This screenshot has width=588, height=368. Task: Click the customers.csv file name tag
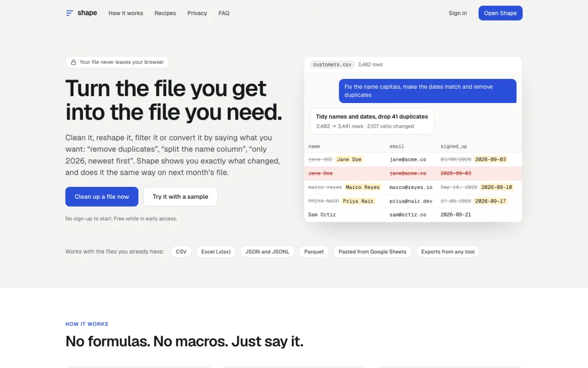[x=333, y=64]
